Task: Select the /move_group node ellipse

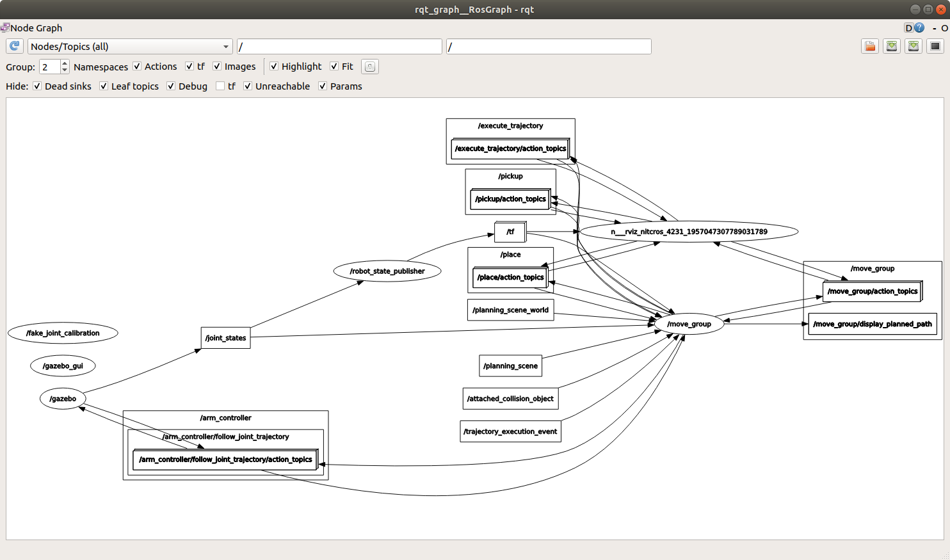Action: click(689, 324)
